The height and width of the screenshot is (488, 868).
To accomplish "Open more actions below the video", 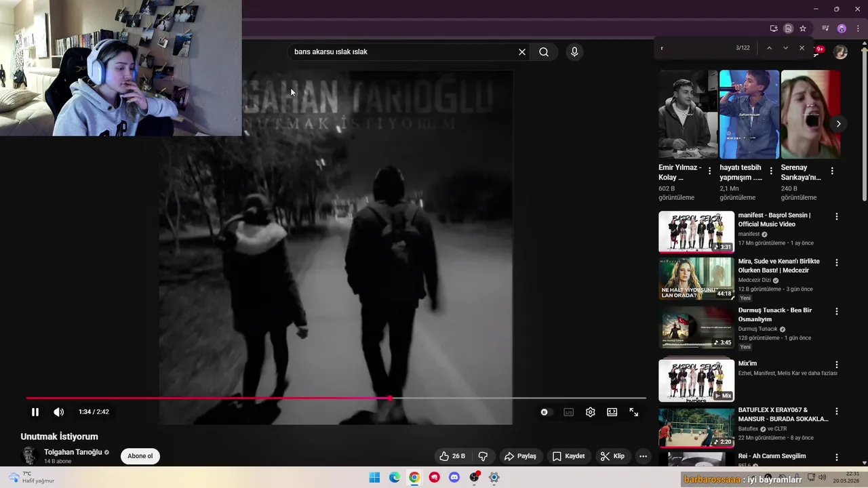I will 643,456.
